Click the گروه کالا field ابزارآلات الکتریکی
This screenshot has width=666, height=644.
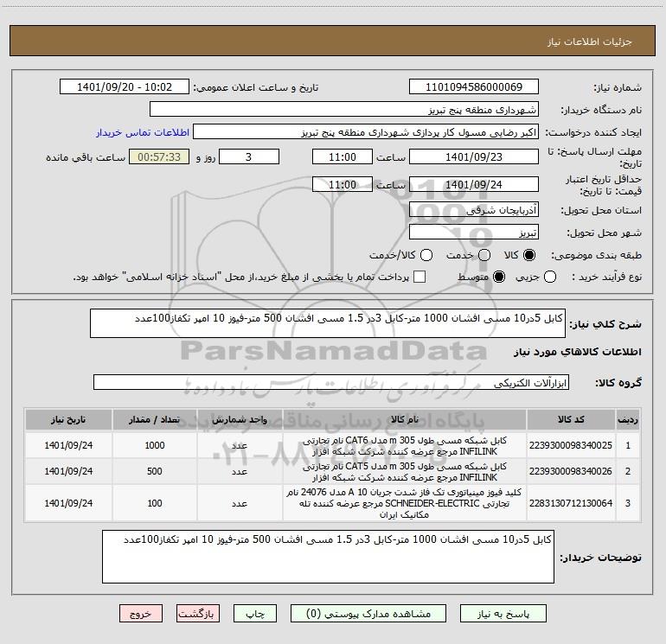(x=331, y=382)
